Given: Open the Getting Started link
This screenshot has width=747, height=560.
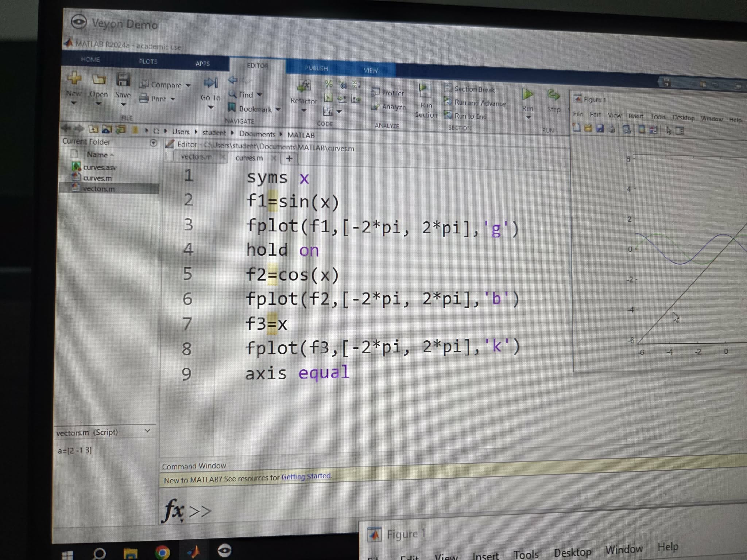Looking at the screenshot, I should (x=306, y=476).
